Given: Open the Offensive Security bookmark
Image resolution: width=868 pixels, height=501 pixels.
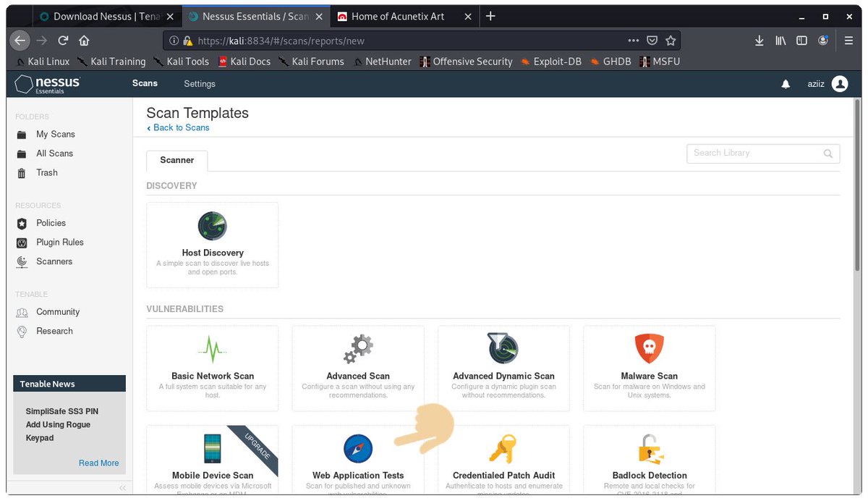Looking at the screenshot, I should 467,62.
